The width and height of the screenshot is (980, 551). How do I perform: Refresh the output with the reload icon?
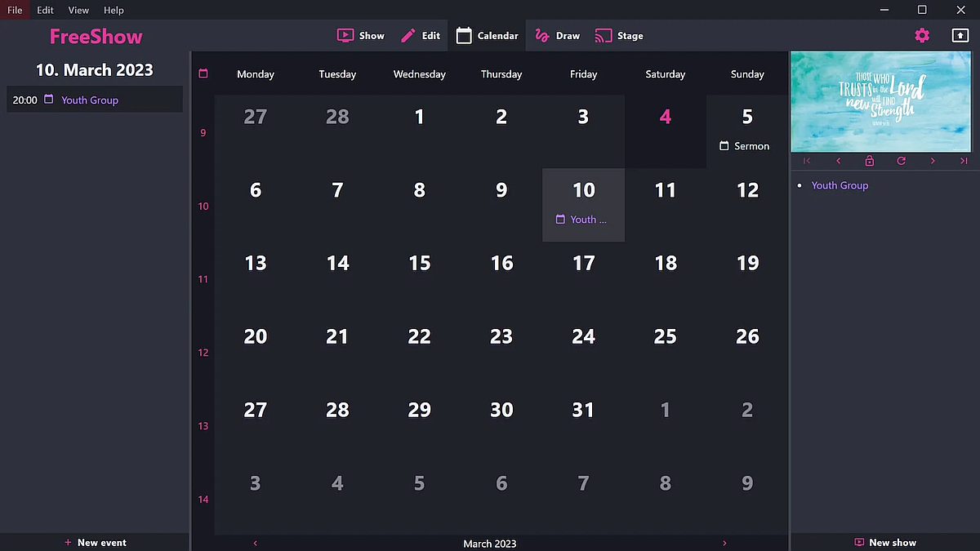(901, 161)
